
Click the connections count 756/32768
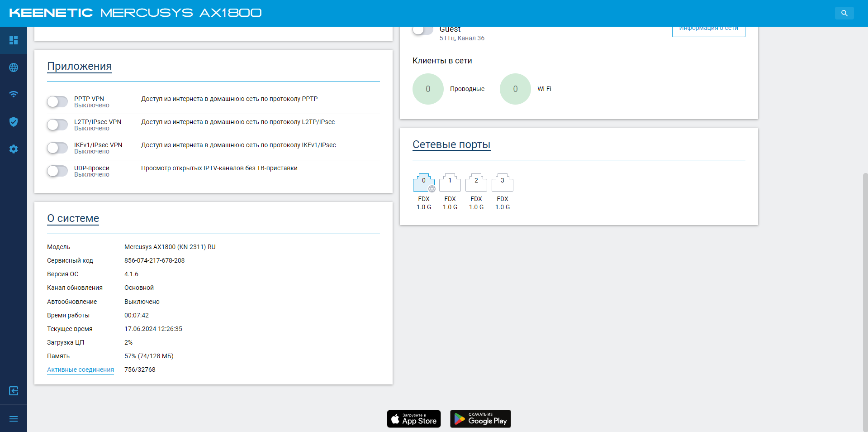140,370
